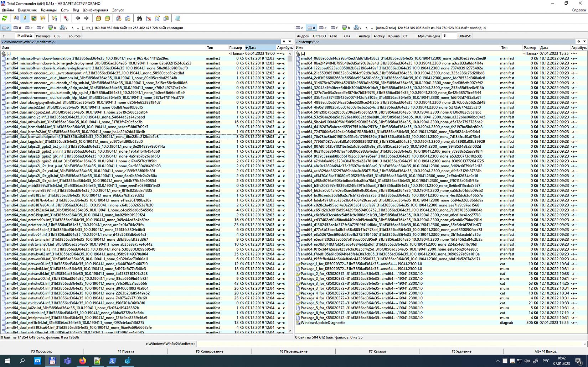Go back with the left arrow icon

[78, 18]
